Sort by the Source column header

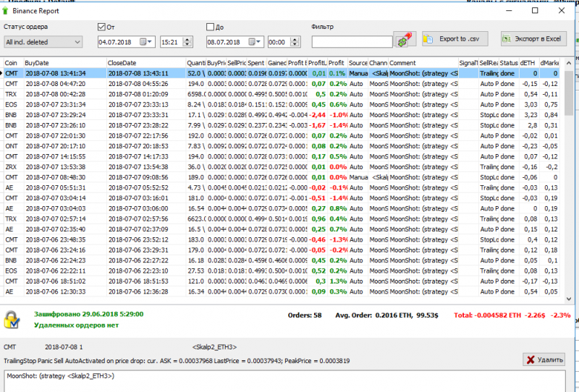point(358,63)
